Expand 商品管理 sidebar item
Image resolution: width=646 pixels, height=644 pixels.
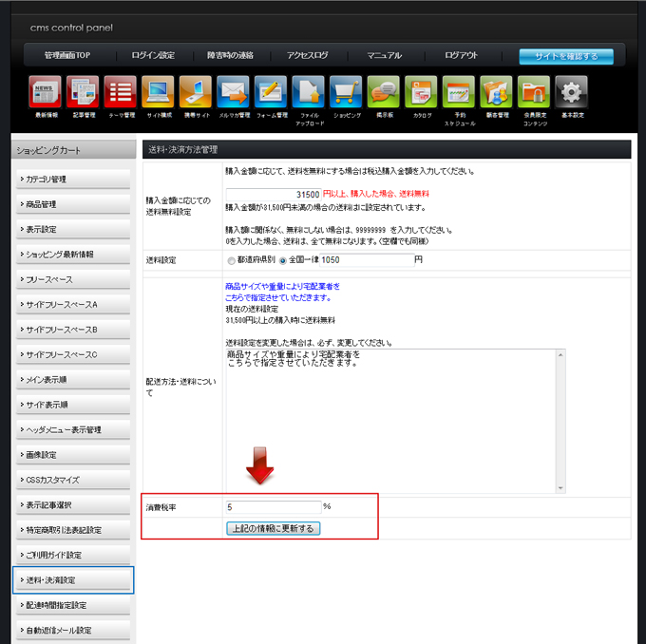[x=73, y=204]
